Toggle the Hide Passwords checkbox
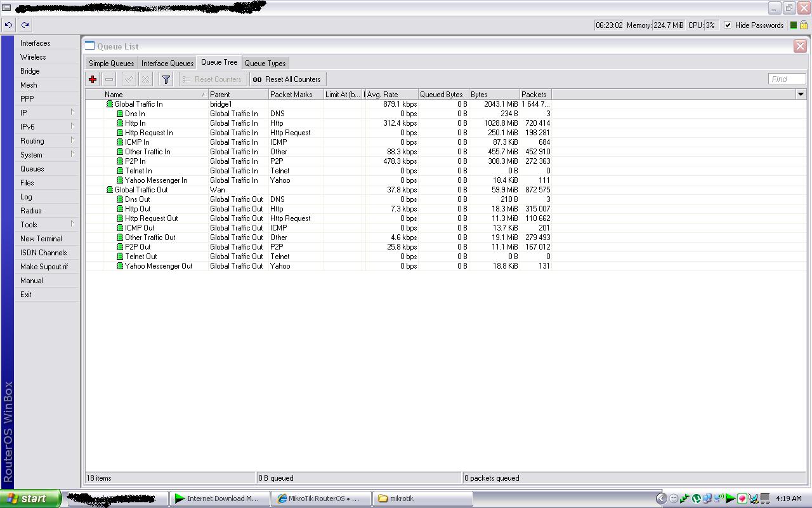Viewport: 812px width, 508px height. (x=727, y=25)
